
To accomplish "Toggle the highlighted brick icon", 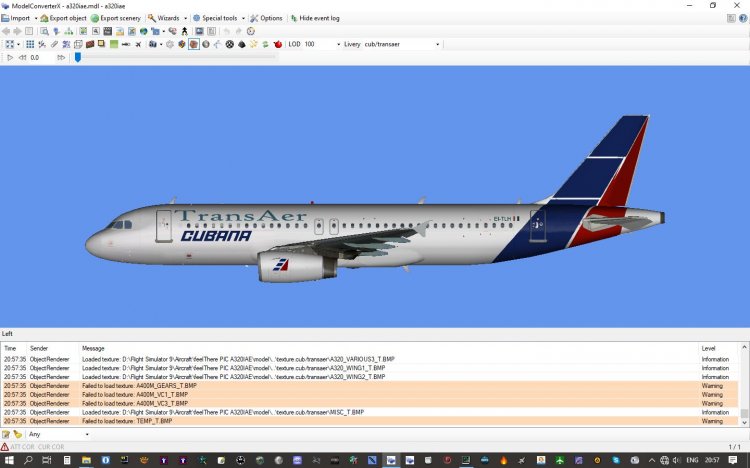I will (x=194, y=44).
